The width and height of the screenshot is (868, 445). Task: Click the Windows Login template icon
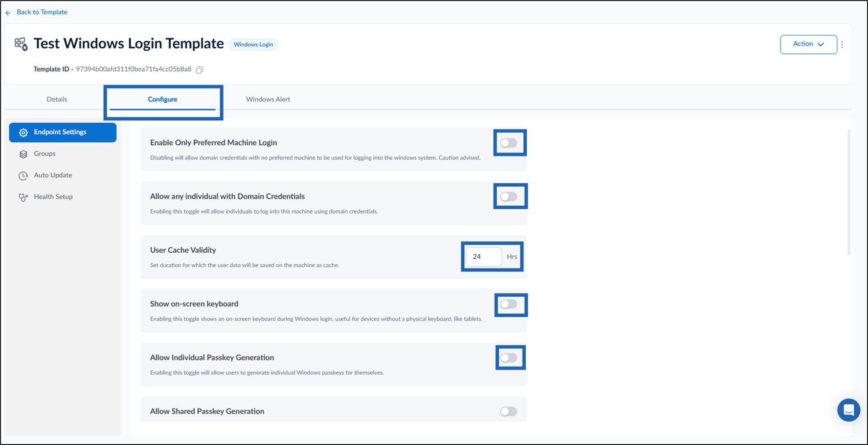[x=21, y=44]
